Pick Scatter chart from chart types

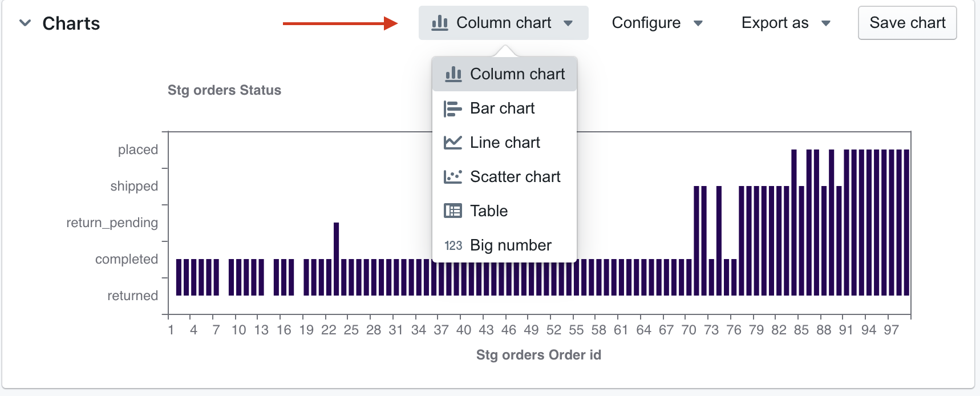coord(515,177)
